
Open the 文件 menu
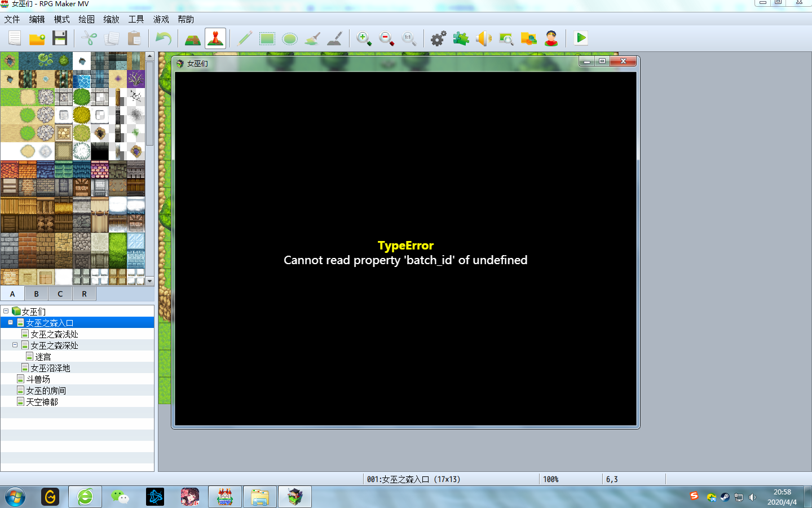(x=12, y=19)
